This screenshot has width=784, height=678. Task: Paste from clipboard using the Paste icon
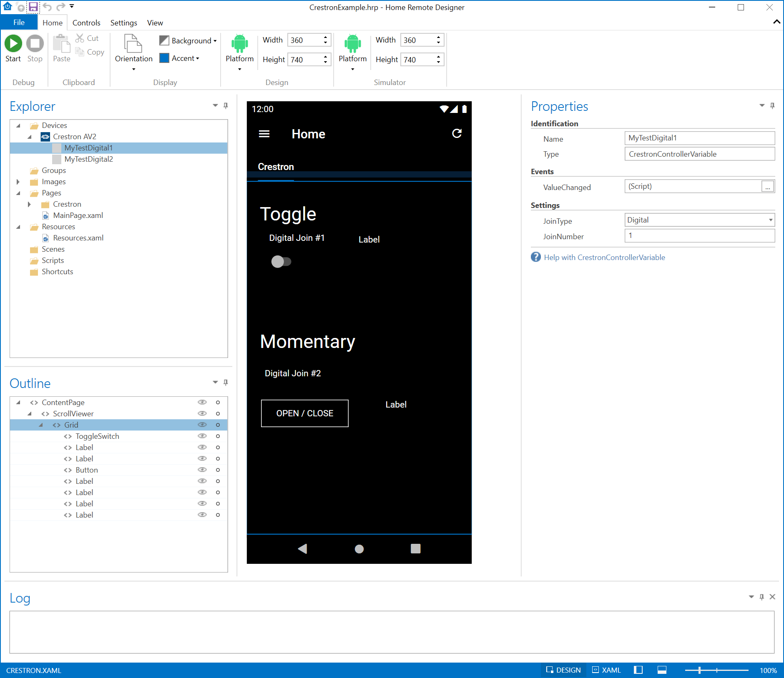point(62,43)
